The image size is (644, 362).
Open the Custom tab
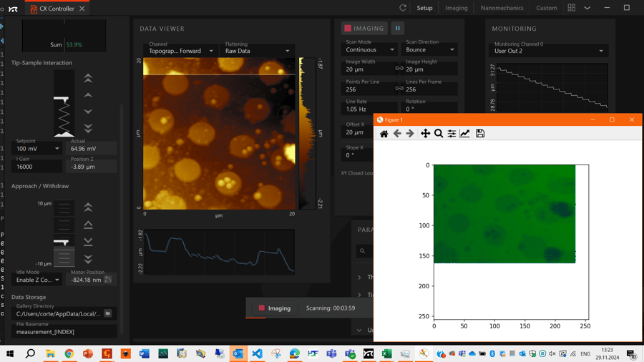click(546, 8)
